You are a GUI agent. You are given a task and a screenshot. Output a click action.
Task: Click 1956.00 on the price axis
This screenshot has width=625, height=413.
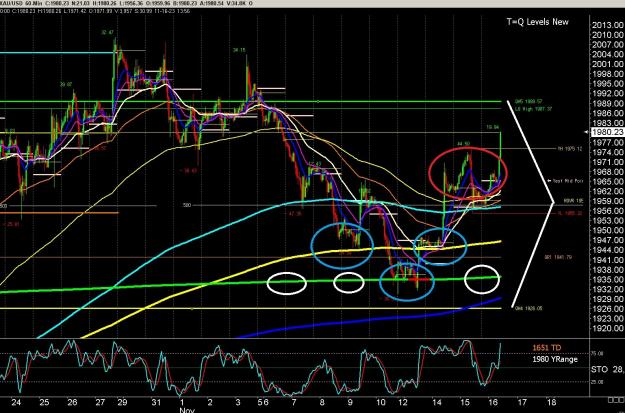click(x=608, y=211)
